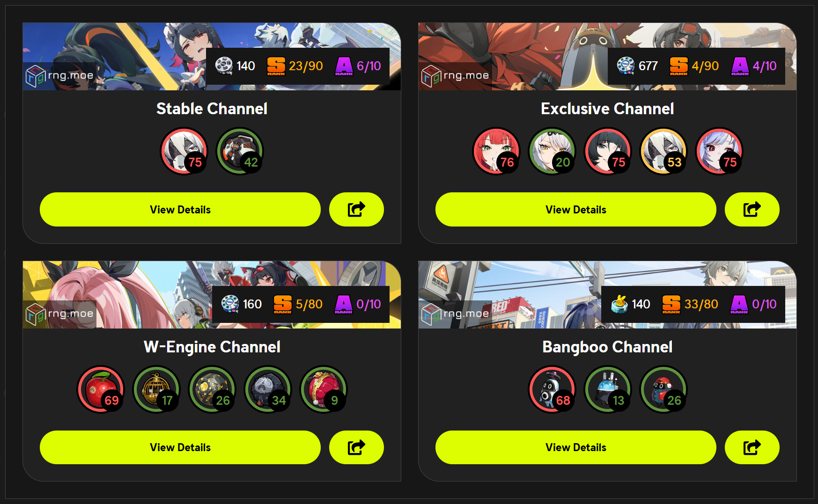Select the birdcage W-Engine with 17
This screenshot has height=504, width=818.
(x=156, y=389)
